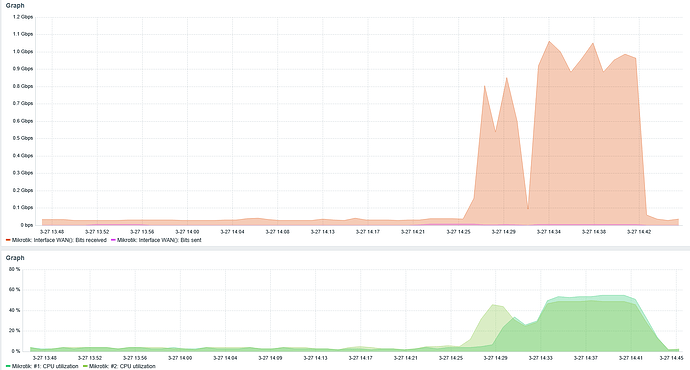Click 3-27 13:52 under the CPU chart
This screenshot has height=370, width=690.
tap(90, 358)
